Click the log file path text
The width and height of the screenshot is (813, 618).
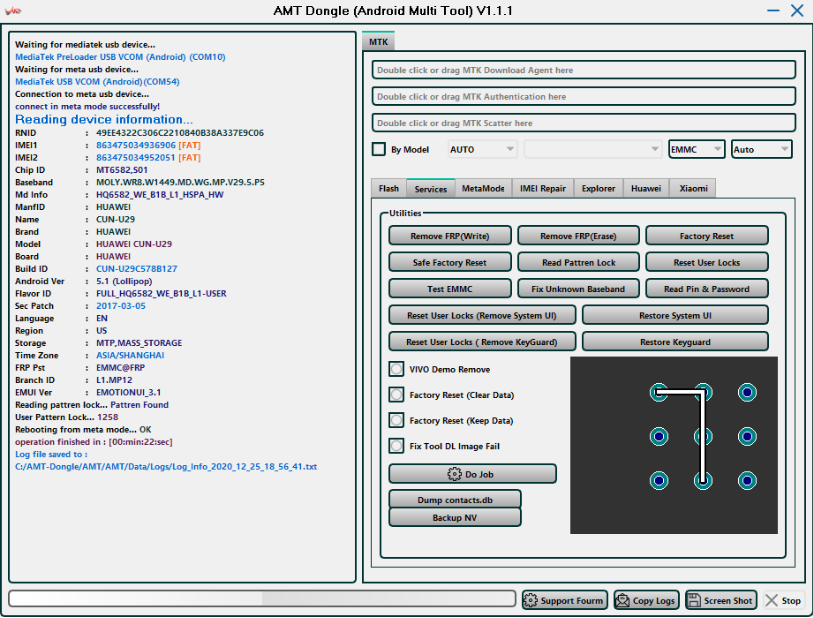(x=166, y=466)
